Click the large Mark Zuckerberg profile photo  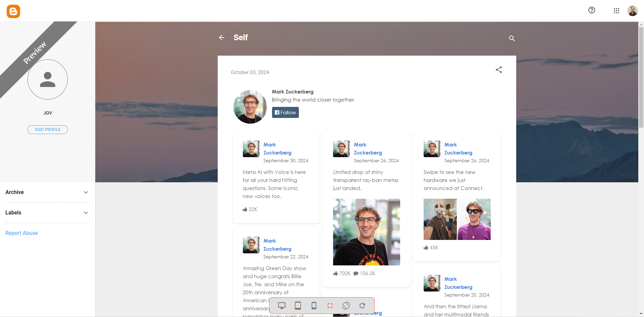click(250, 107)
